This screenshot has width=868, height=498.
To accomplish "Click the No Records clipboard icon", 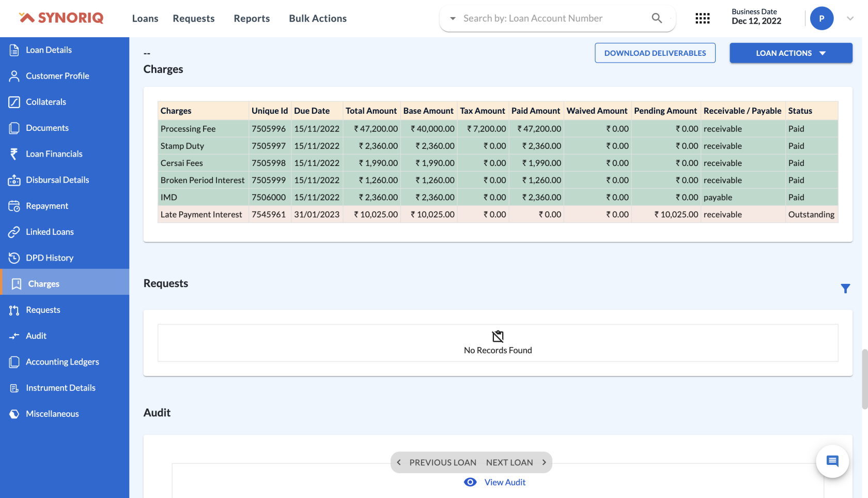I will [498, 337].
